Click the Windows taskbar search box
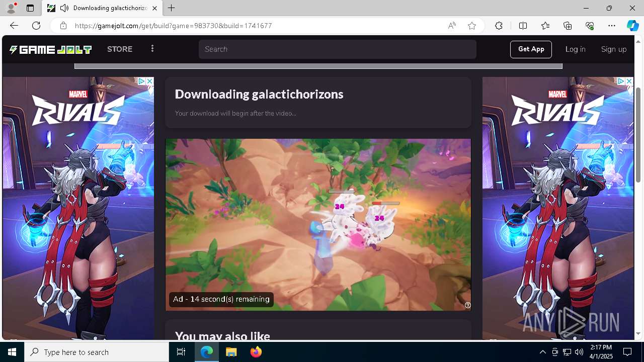This screenshot has width=644, height=362. click(97, 352)
